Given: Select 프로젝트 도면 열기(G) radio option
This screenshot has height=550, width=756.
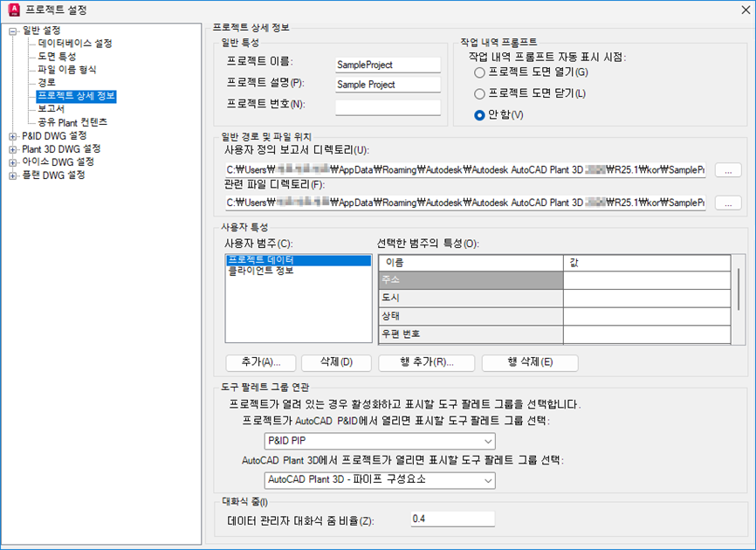Looking at the screenshot, I should tap(532, 72).
